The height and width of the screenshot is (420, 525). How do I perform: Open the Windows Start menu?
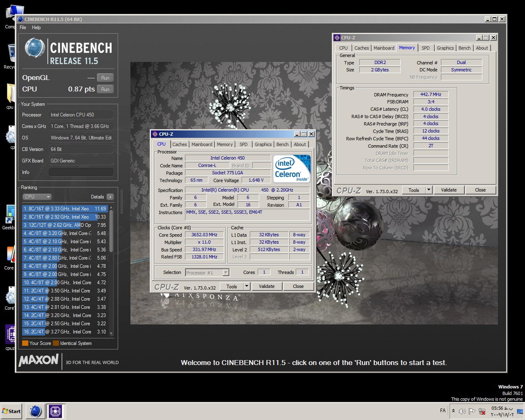(11, 411)
